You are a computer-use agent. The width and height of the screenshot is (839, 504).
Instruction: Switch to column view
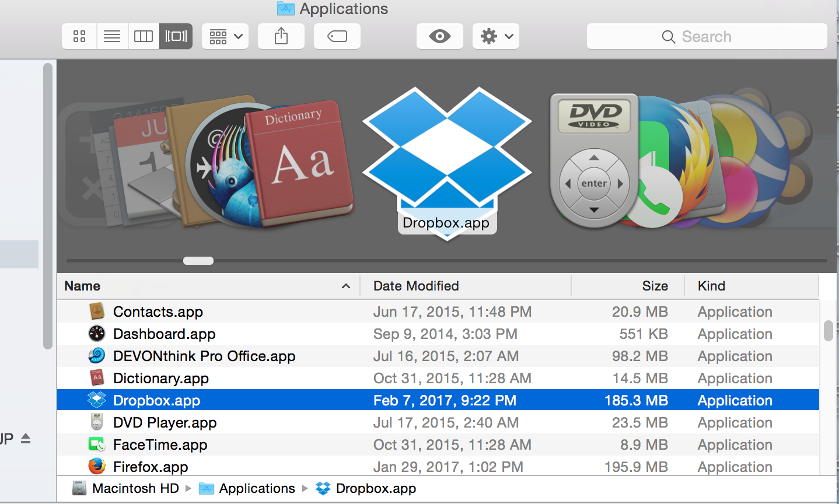click(144, 36)
